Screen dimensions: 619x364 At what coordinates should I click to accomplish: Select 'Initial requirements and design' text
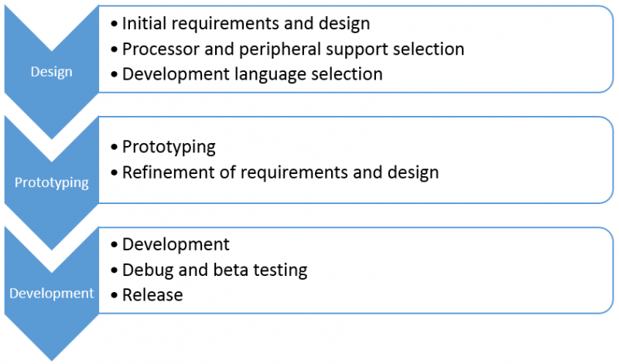pyautogui.click(x=245, y=24)
